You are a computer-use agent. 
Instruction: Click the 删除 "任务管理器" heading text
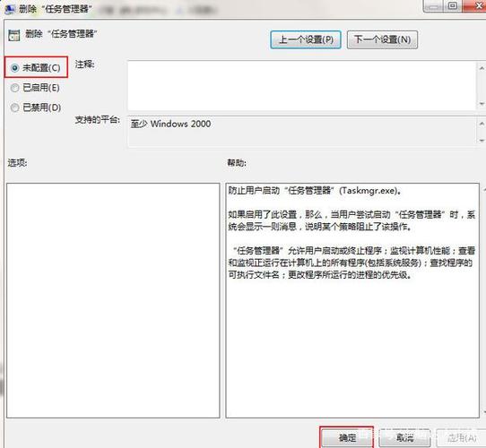click(61, 33)
